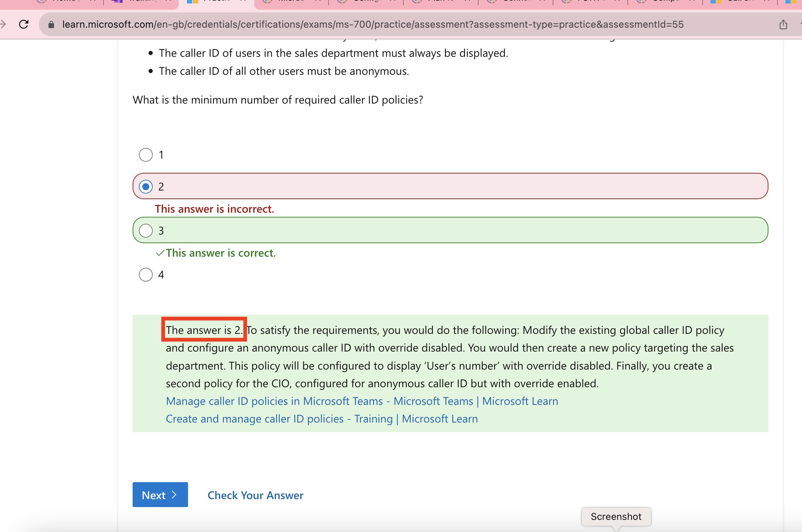The width and height of the screenshot is (802, 532).
Task: Open Create and manage caller ID policies link
Action: [x=322, y=419]
